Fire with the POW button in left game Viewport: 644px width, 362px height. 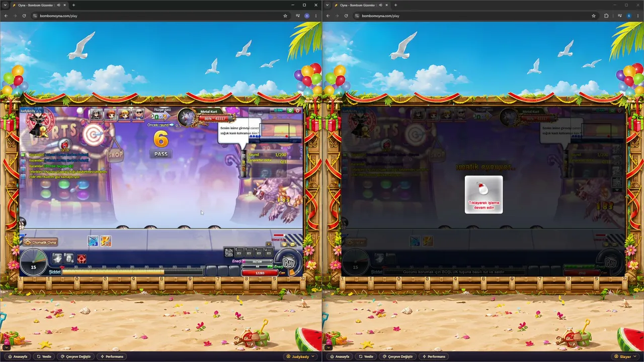point(289,262)
